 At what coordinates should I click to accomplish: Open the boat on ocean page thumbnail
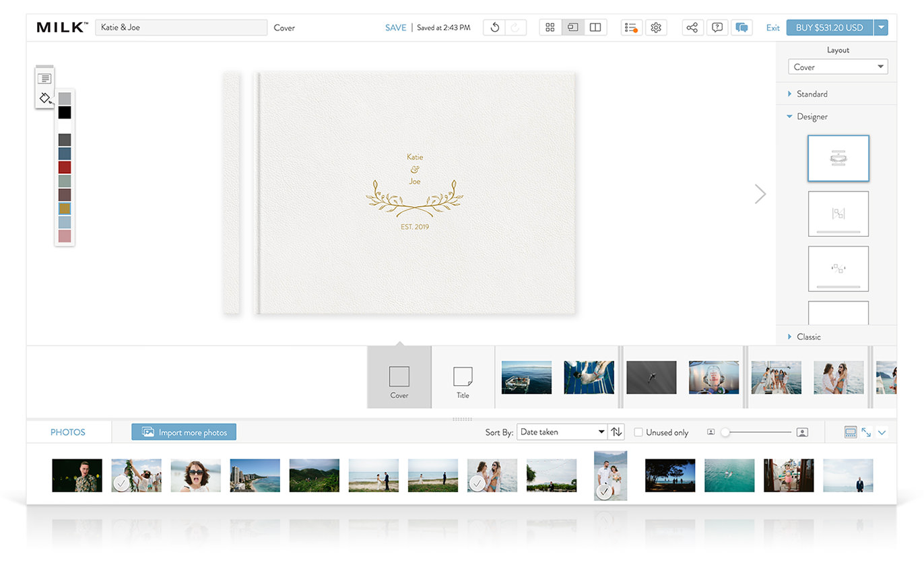(527, 377)
